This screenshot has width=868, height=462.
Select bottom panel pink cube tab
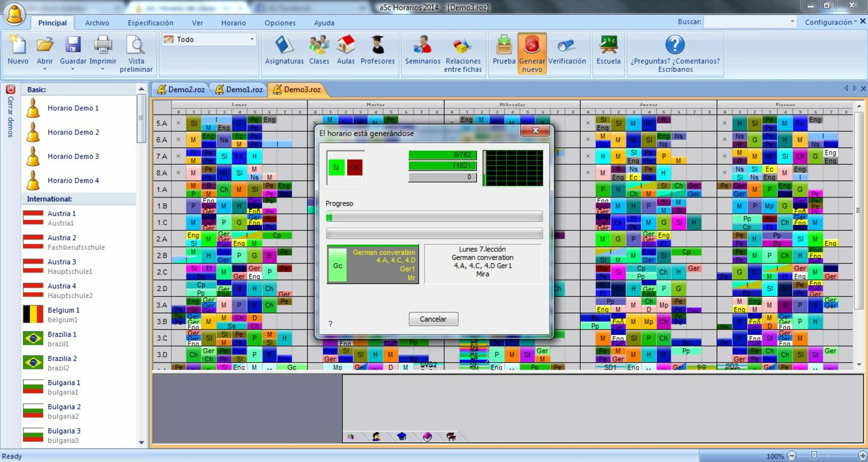(x=427, y=437)
